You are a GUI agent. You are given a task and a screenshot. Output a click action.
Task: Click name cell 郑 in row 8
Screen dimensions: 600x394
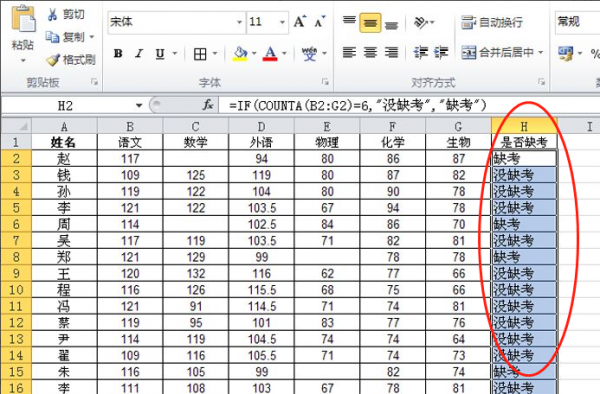[x=64, y=257]
